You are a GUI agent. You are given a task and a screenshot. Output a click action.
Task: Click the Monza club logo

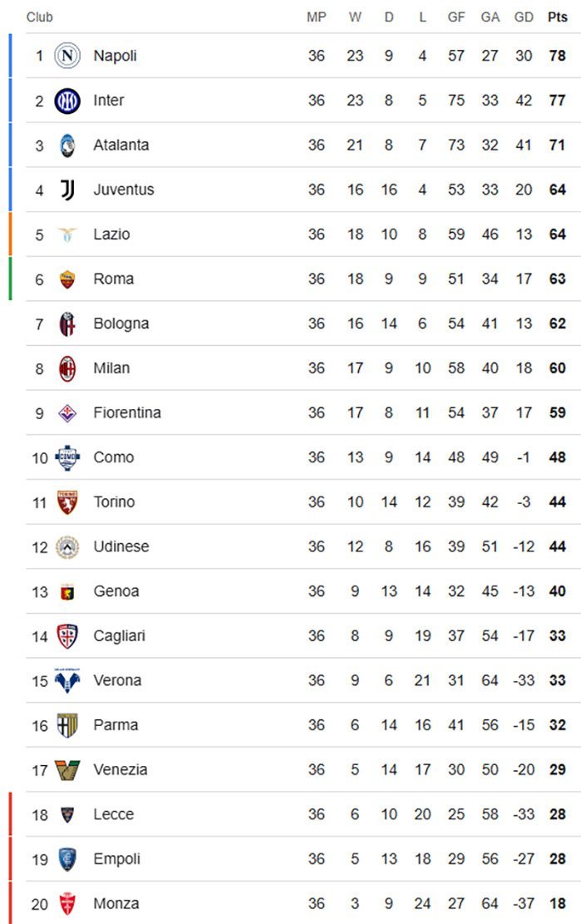pos(67,904)
